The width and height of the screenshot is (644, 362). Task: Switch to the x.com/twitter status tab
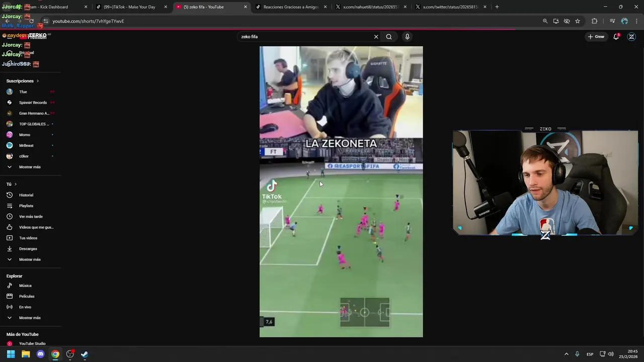(450, 7)
